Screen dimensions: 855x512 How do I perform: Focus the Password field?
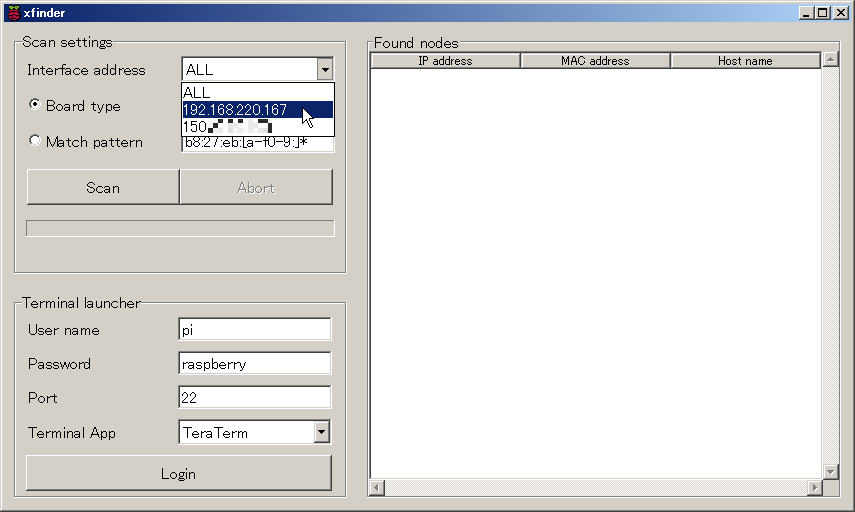[x=255, y=363]
